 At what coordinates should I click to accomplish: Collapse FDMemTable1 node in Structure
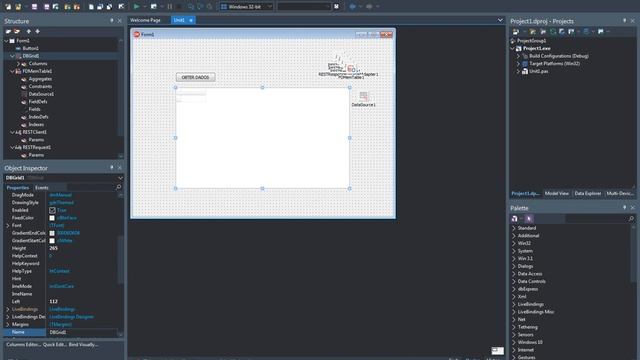click(x=12, y=71)
